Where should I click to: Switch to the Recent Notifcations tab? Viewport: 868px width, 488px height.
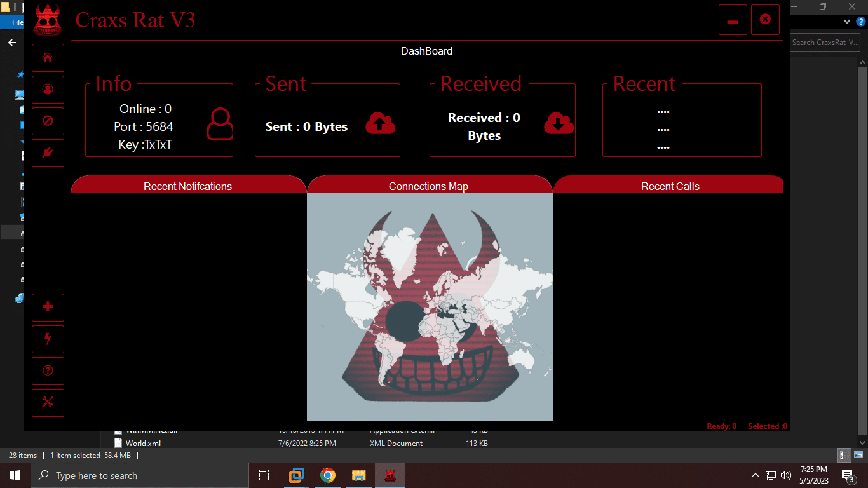188,186
